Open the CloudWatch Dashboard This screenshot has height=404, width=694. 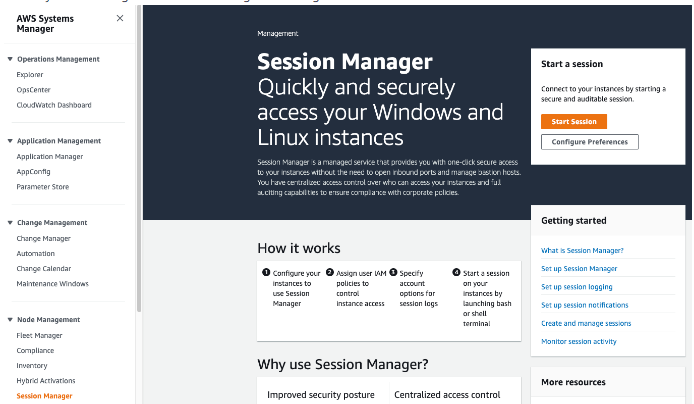pyautogui.click(x=54, y=105)
